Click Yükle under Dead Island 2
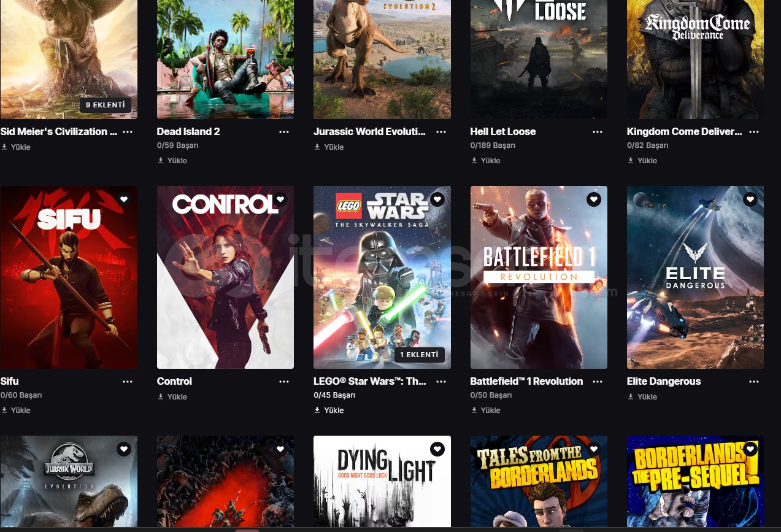 point(172,161)
